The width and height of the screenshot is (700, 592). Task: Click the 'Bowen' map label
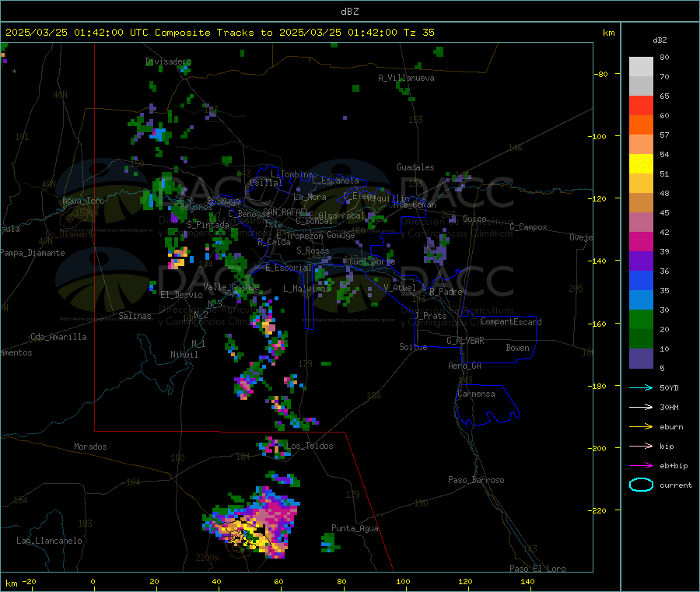pos(517,348)
